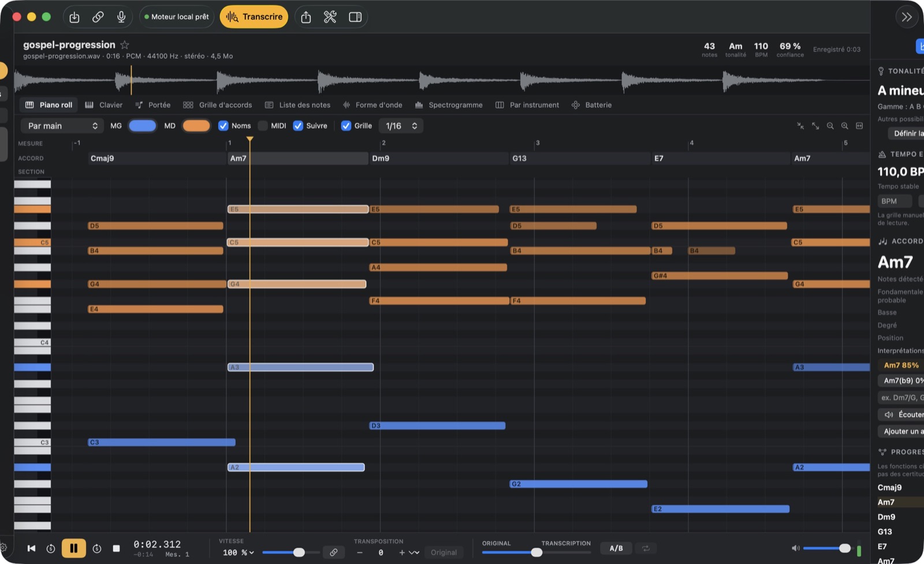Image resolution: width=924 pixels, height=564 pixels.
Task: Expand the transposition chevron menu
Action: (x=414, y=552)
